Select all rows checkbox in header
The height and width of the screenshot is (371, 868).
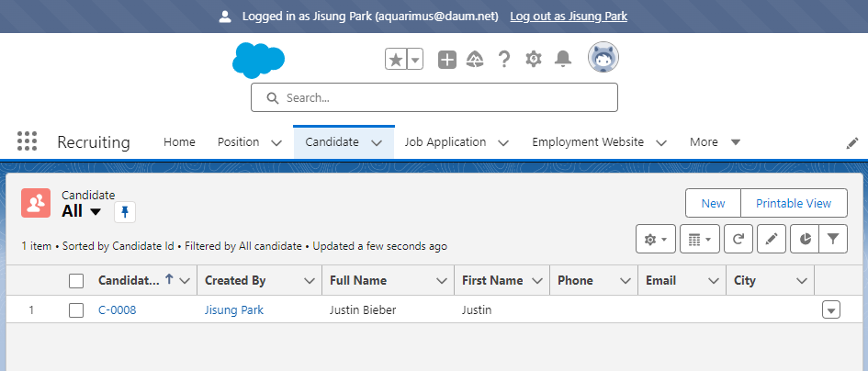pyautogui.click(x=76, y=281)
